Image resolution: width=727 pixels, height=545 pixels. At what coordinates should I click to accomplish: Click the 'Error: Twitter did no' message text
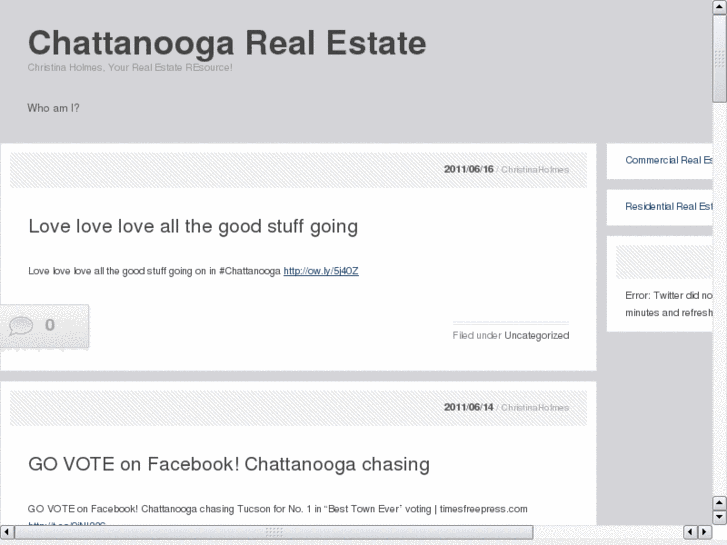(x=669, y=295)
